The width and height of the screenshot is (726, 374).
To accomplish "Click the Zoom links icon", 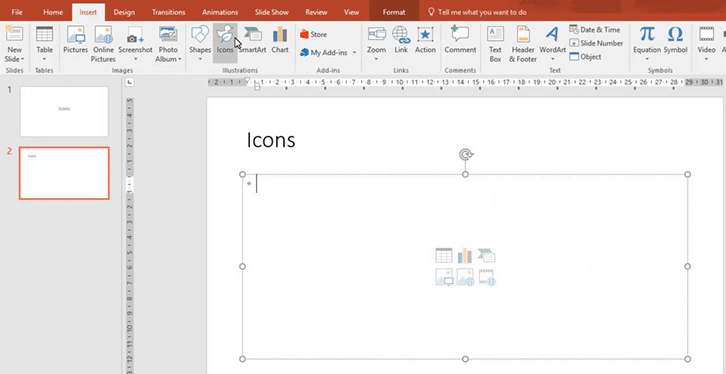I will coord(376,35).
